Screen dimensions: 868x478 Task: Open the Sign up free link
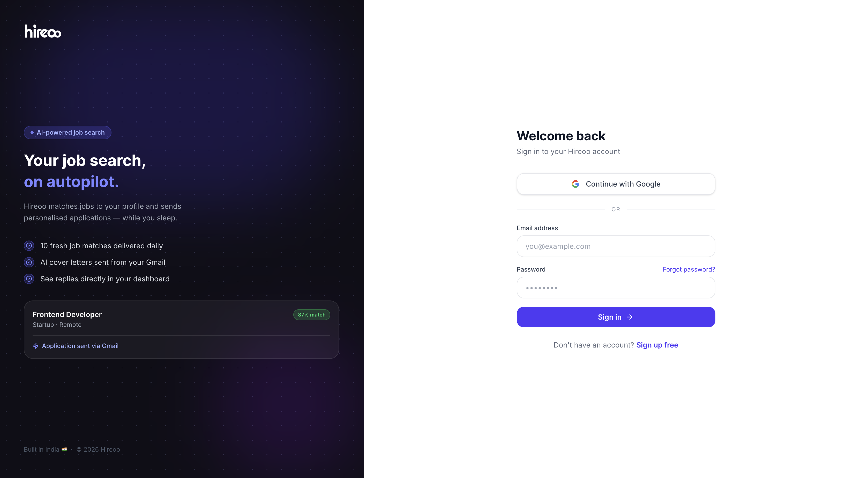tap(657, 345)
